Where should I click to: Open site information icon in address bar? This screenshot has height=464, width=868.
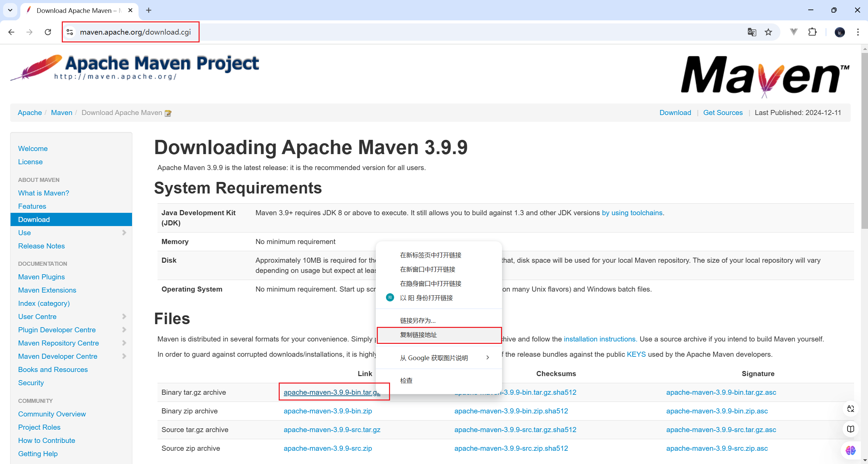coord(70,32)
